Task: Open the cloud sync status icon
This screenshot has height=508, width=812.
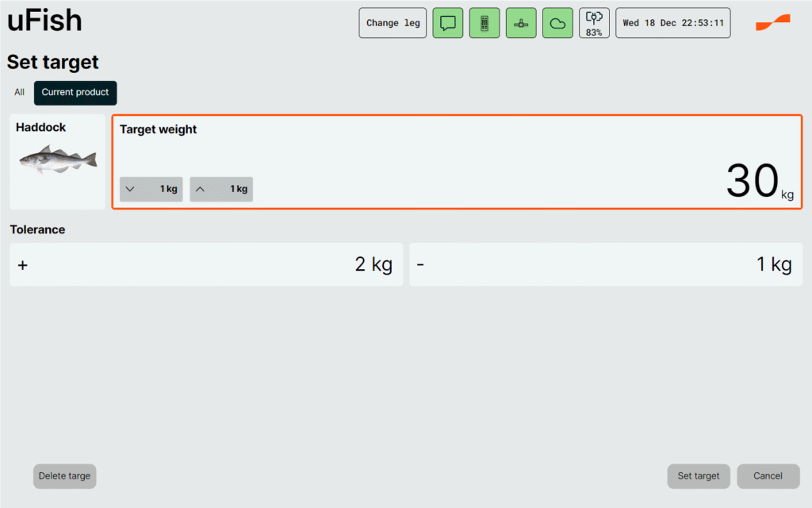Action: [557, 23]
